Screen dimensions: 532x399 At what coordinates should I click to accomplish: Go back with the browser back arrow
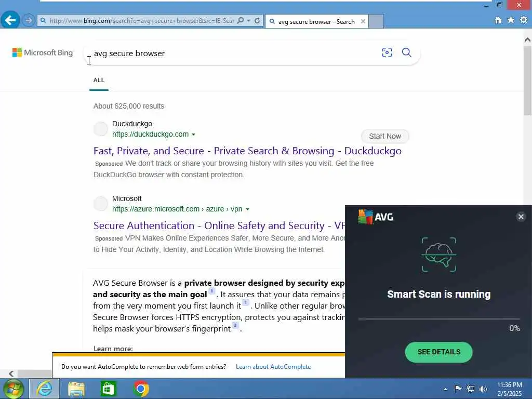pyautogui.click(x=10, y=20)
